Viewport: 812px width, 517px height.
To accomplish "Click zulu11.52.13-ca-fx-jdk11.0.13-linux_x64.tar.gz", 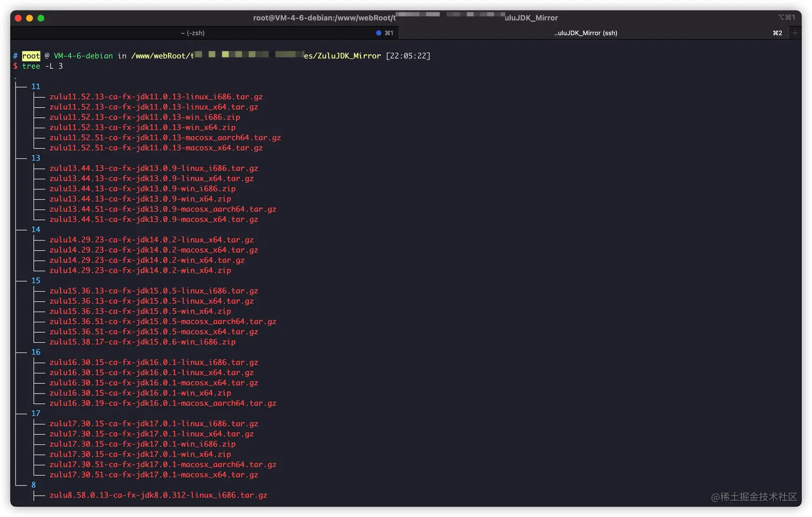I will 154,107.
